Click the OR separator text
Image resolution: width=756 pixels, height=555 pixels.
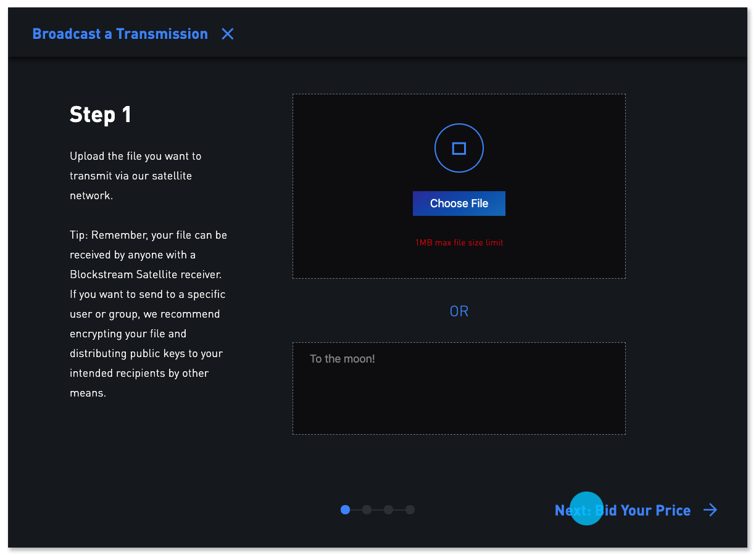459,311
